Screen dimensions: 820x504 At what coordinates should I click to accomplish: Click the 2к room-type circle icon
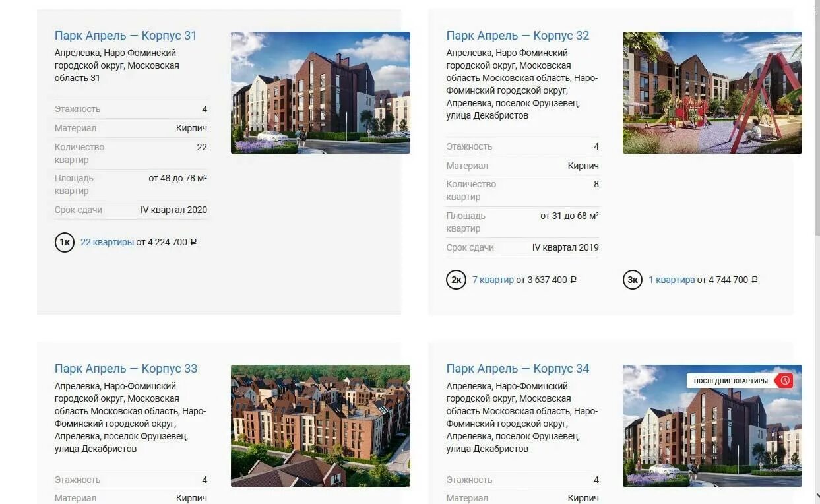[x=457, y=280]
